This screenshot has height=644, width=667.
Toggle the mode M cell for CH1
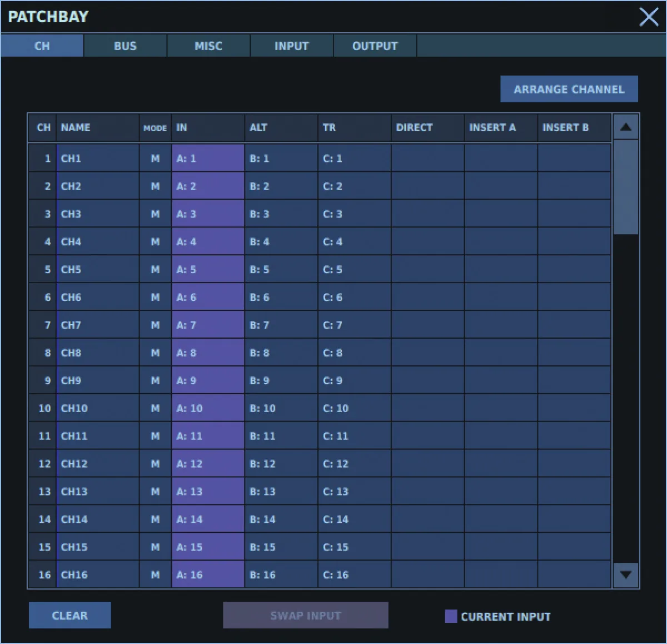(155, 158)
